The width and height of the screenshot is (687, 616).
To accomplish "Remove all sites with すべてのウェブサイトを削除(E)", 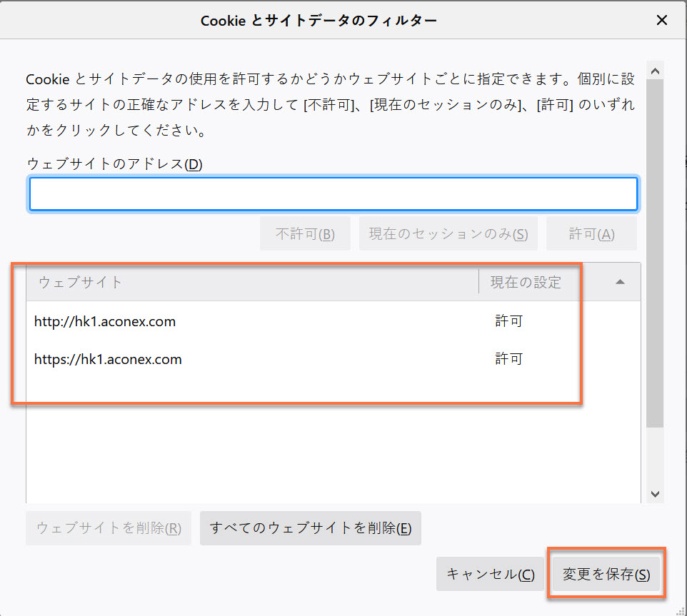I will click(311, 528).
